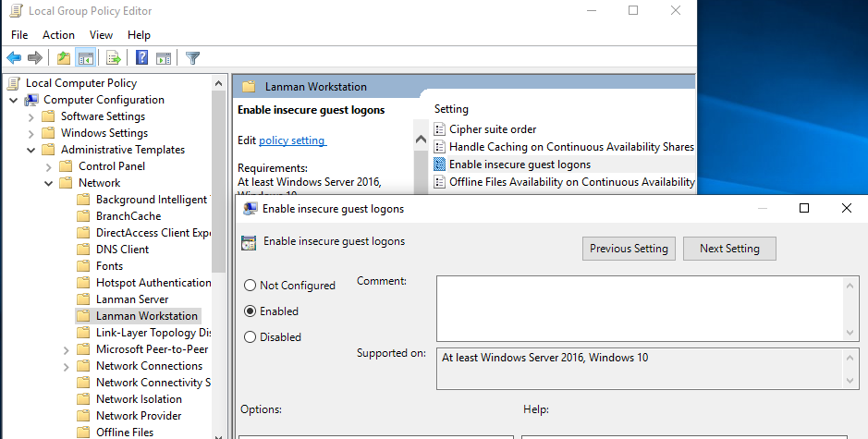Click the Handle Caching setting icon
This screenshot has width=868, height=439.
tap(439, 147)
